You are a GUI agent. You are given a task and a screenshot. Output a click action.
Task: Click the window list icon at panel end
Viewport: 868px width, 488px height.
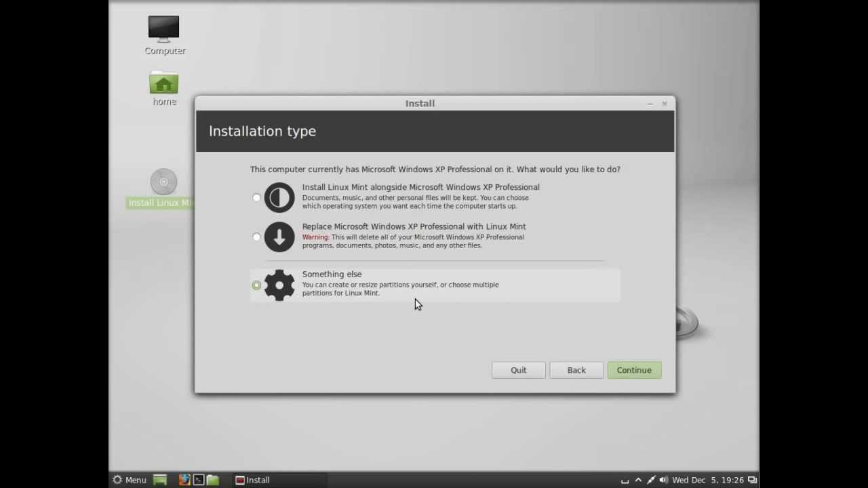coord(753,480)
